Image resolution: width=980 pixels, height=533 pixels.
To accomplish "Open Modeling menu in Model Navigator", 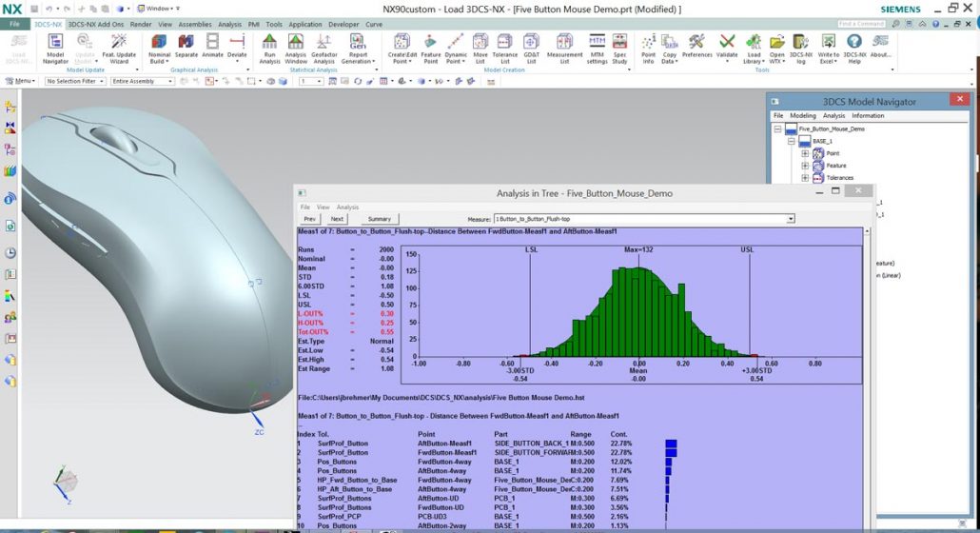I will (802, 115).
